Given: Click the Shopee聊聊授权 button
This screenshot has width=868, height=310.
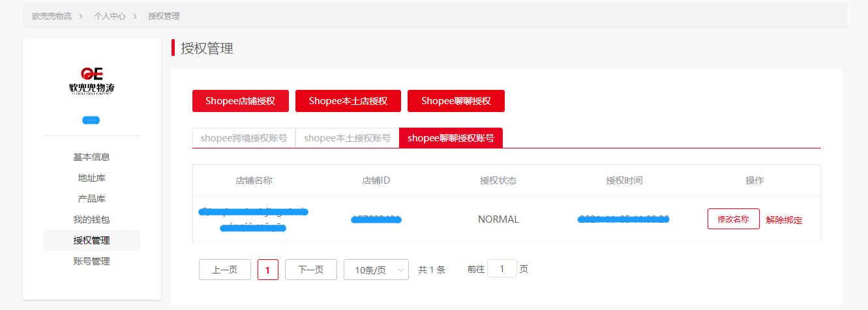Looking at the screenshot, I should click(456, 101).
